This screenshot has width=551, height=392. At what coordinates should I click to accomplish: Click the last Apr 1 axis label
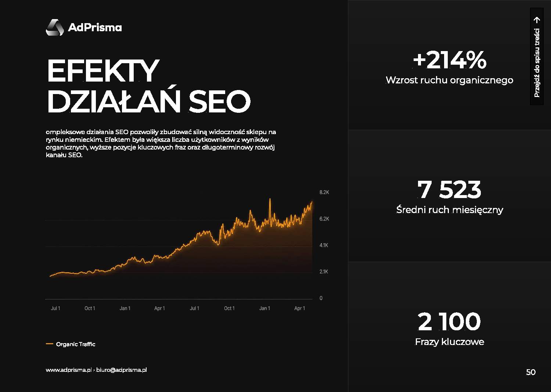pos(300,308)
